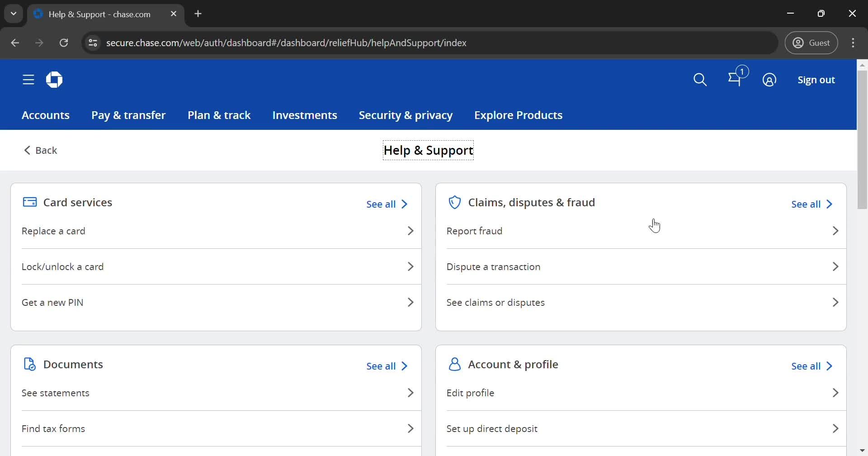Open the Pay & transfer menu
This screenshot has width=868, height=456.
(128, 115)
